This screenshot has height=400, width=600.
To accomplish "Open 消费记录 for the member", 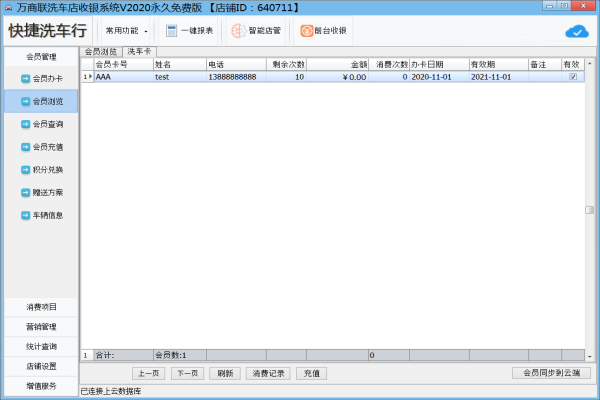I will tap(268, 373).
